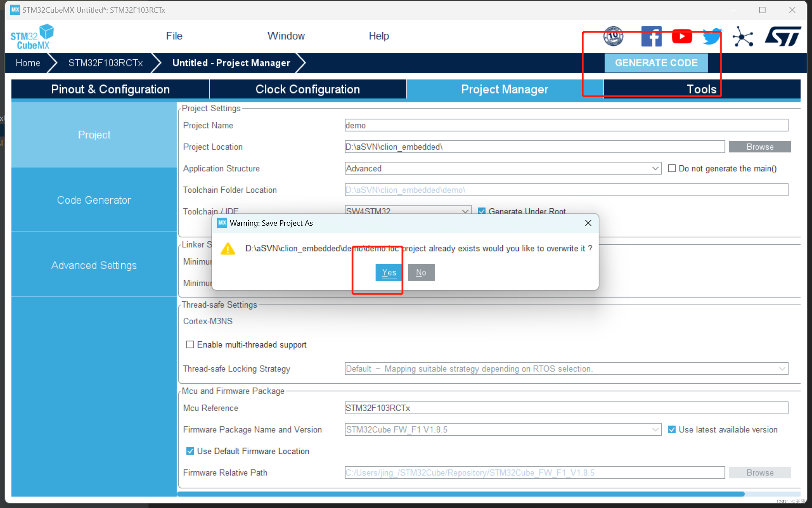The image size is (812, 508).
Task: Enable 'Do not generate the main()' checkbox
Action: 672,168
